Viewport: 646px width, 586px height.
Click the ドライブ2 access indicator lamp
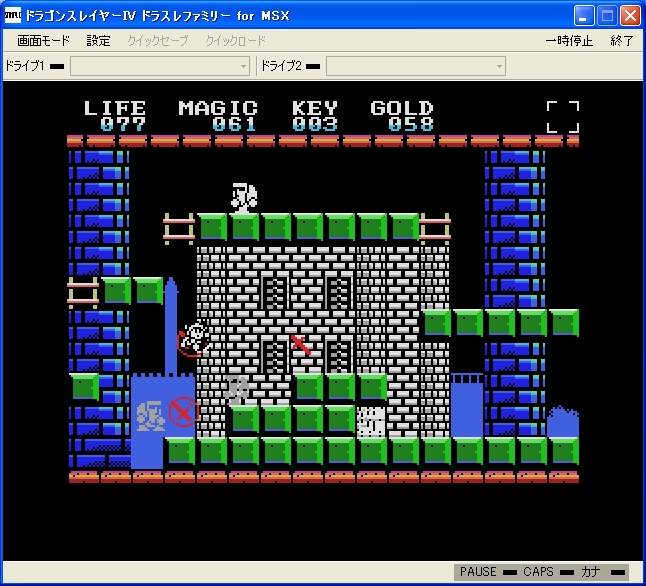pos(313,66)
